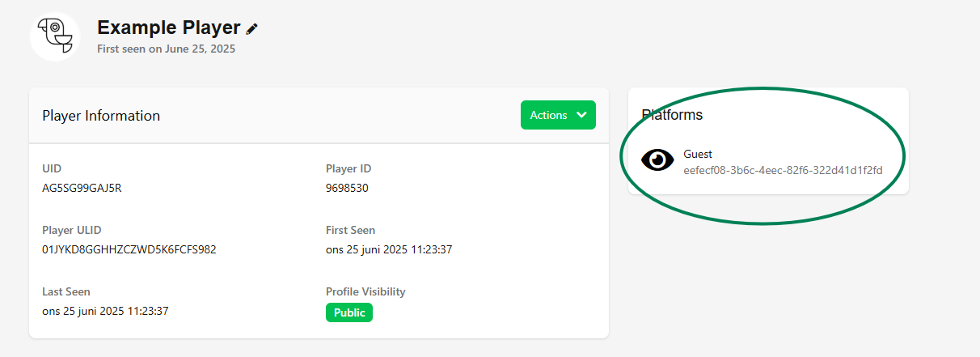Viewport: 980px width, 357px height.
Task: Click the Guest platform eye icon
Action: click(657, 160)
